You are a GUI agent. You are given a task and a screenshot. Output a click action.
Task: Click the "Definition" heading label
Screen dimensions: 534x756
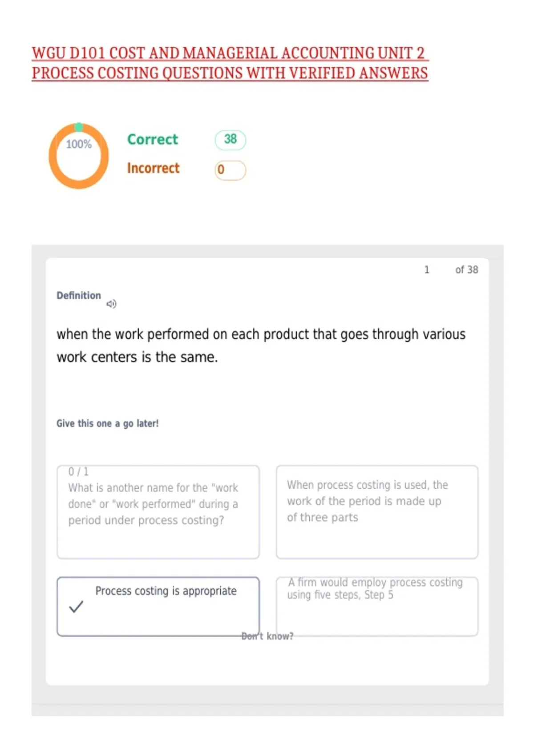coord(79,296)
